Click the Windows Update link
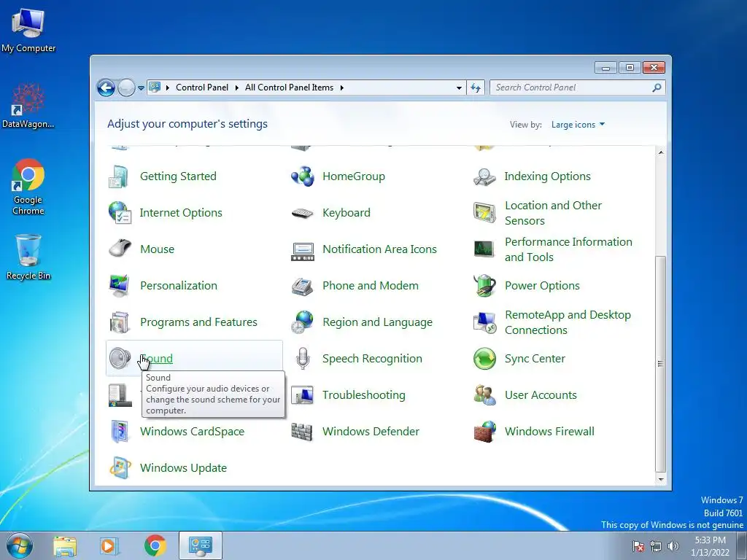 click(183, 468)
